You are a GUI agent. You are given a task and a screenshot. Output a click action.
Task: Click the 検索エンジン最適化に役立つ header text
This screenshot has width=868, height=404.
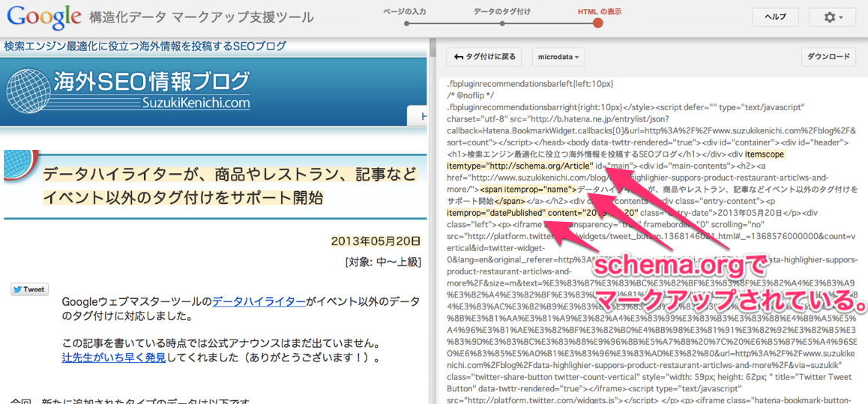pyautogui.click(x=145, y=46)
